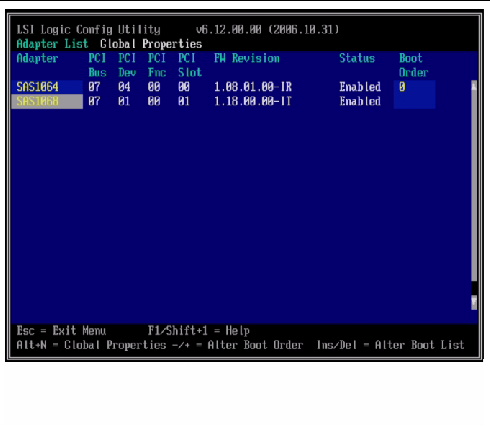Select the SAS1064 adapter row
Image resolution: width=490 pixels, height=426 pixels.
47,87
